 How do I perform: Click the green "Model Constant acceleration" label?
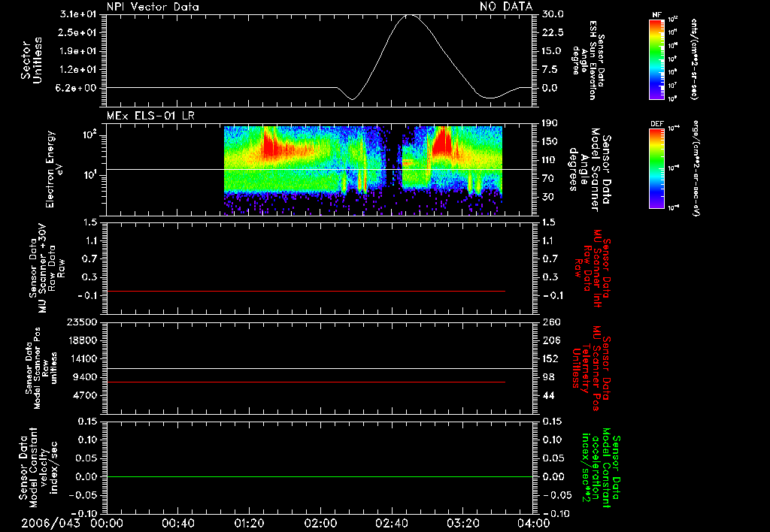click(x=601, y=468)
